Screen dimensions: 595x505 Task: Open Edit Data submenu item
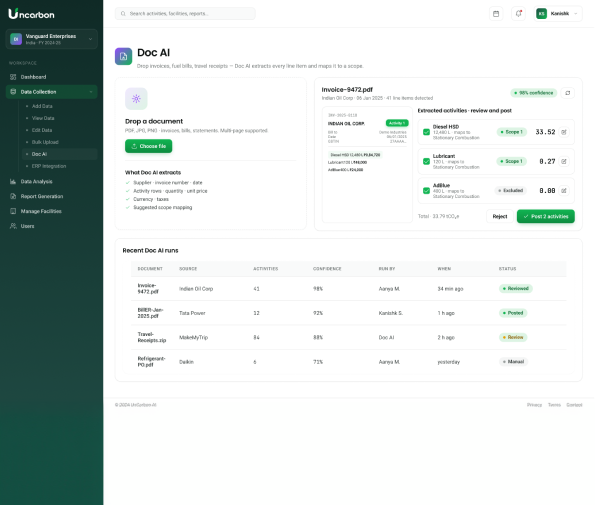(x=42, y=130)
